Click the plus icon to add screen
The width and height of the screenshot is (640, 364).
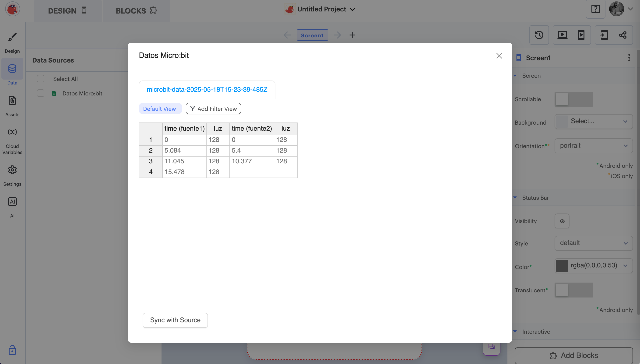point(352,35)
